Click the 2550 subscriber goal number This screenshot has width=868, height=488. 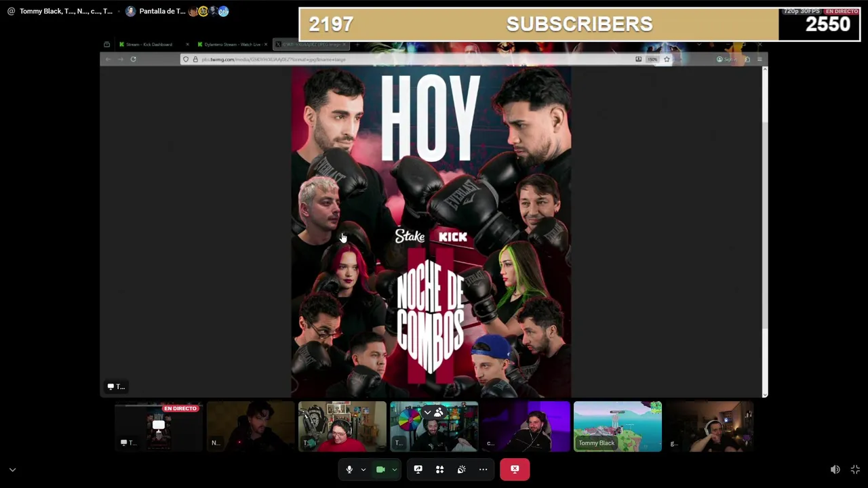(827, 25)
